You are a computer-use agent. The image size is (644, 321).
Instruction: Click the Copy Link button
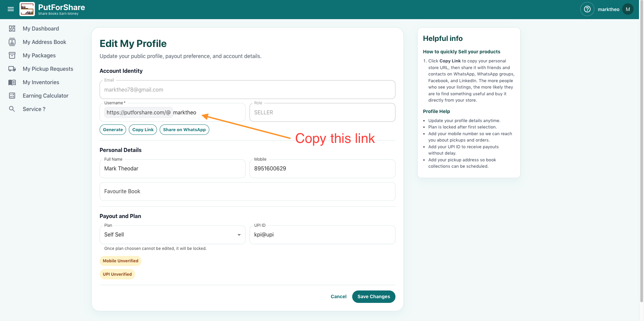click(143, 130)
